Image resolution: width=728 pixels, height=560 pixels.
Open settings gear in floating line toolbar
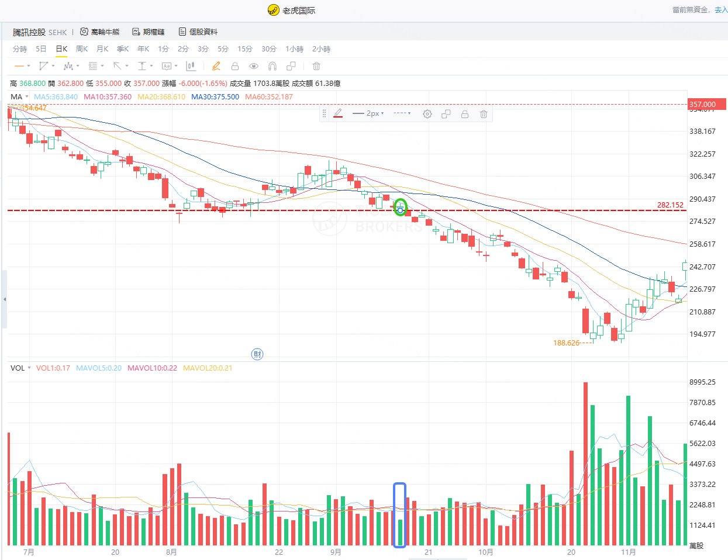[x=427, y=114]
